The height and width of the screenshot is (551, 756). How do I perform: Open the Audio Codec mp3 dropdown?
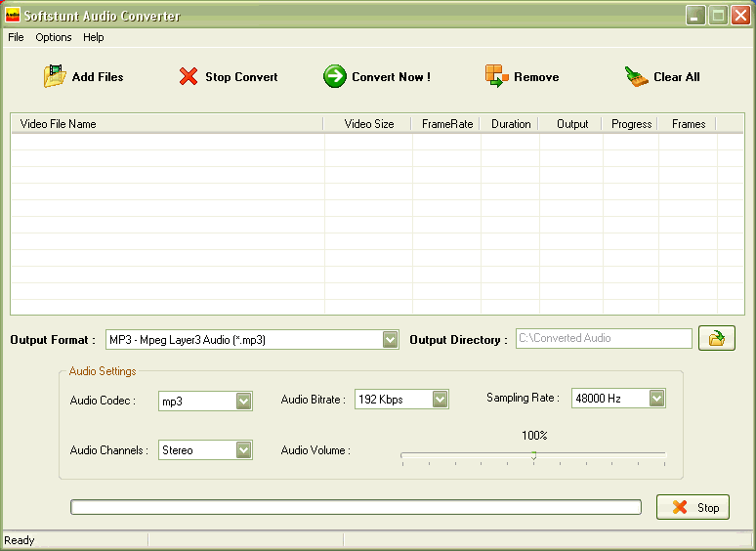(244, 401)
